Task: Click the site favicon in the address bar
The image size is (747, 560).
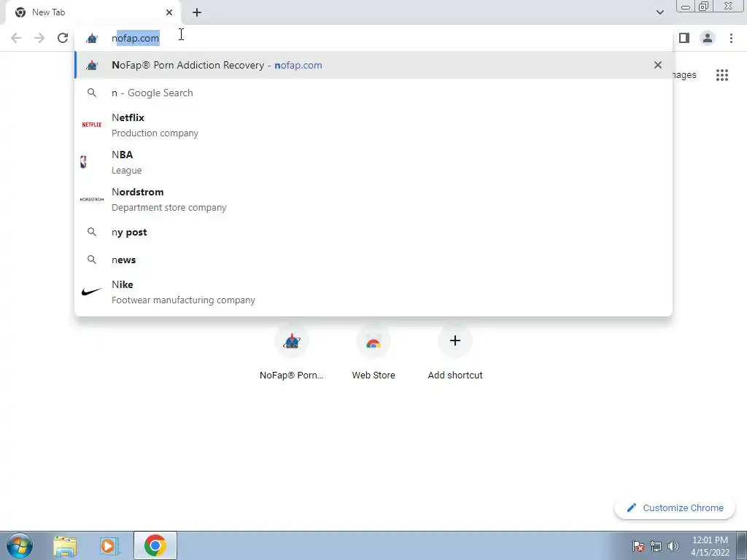Action: coord(91,38)
